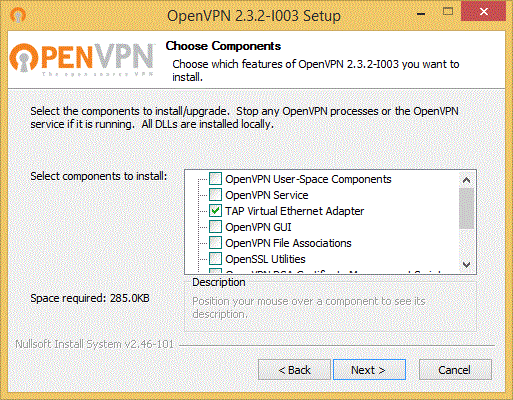Proceed with the Next button
The width and height of the screenshot is (513, 400).
click(x=369, y=370)
